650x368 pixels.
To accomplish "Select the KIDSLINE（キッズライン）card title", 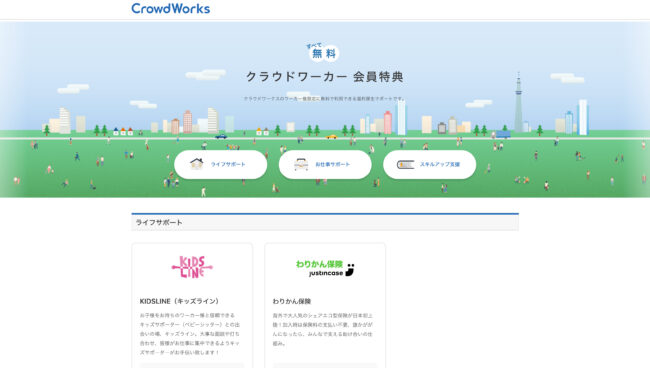I will pos(179,301).
